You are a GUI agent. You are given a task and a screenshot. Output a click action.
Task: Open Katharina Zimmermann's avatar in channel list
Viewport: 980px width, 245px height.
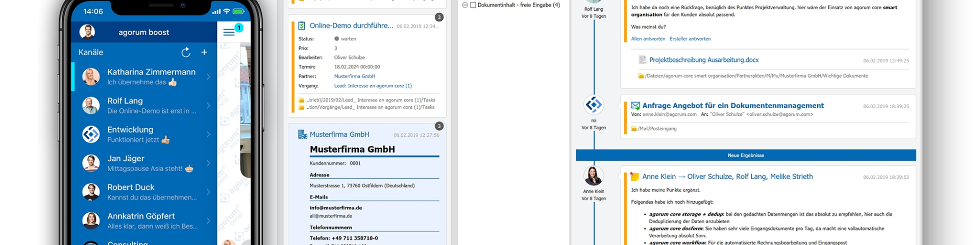[x=91, y=77]
